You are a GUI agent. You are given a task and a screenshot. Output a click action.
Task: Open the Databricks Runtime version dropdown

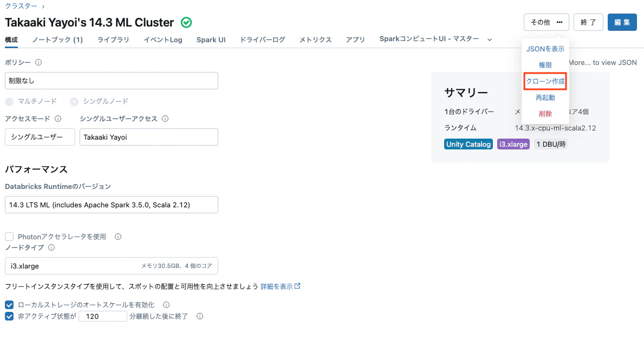point(111,205)
